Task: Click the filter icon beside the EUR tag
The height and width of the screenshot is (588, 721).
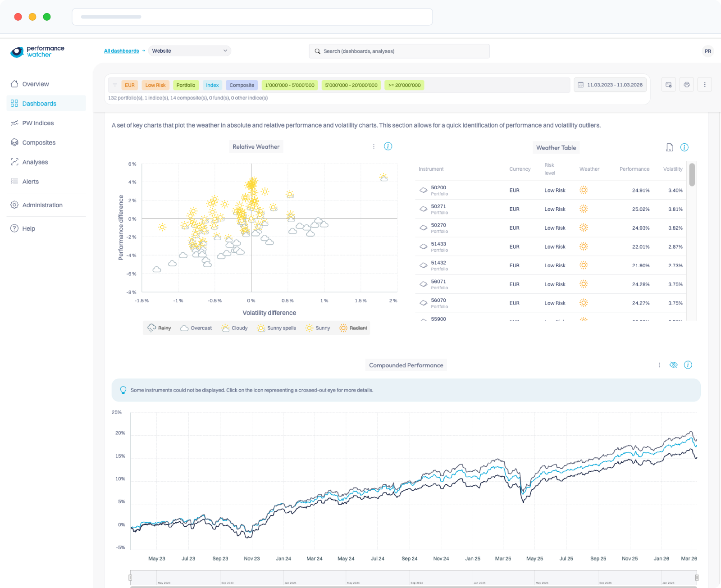Action: point(115,85)
